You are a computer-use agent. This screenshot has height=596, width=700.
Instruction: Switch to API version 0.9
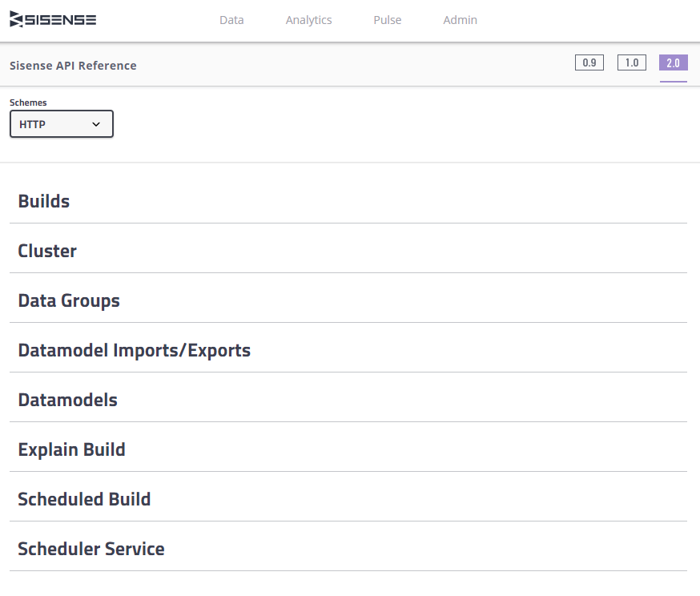[589, 62]
